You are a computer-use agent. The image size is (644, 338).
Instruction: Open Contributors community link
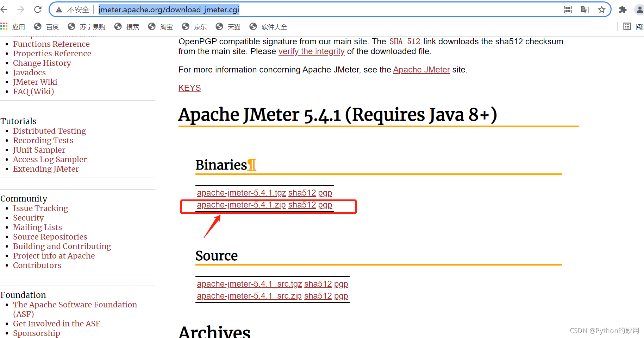[x=37, y=265]
